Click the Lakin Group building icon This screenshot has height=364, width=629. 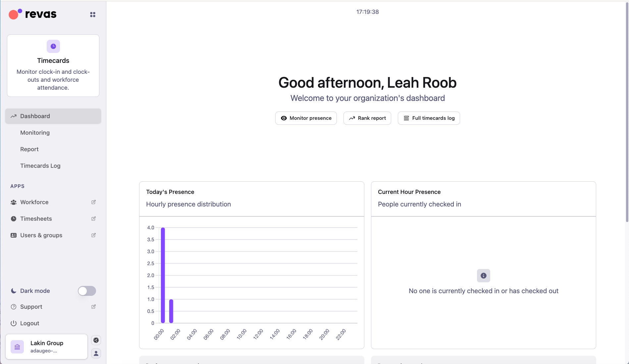(17, 346)
